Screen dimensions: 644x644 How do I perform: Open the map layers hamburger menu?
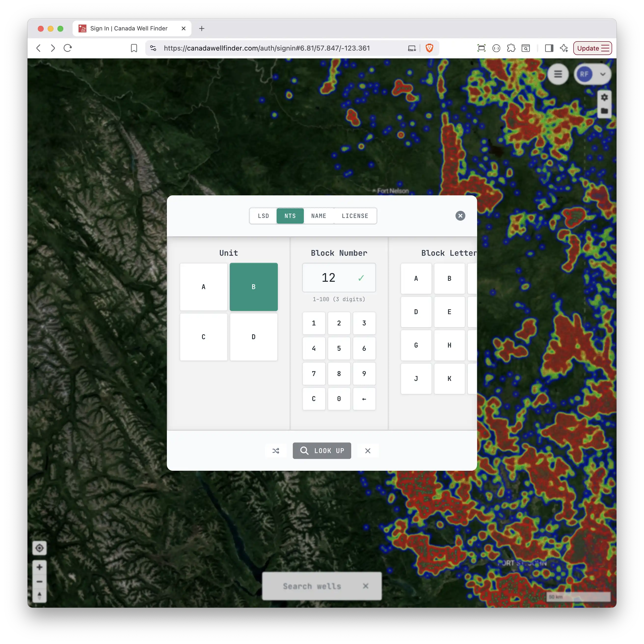click(x=558, y=74)
